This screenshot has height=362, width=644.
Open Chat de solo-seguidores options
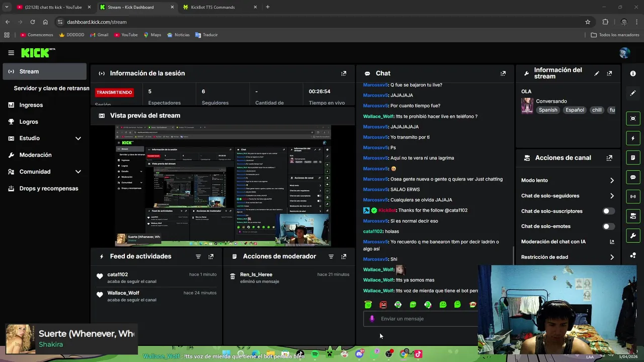pos(568,196)
